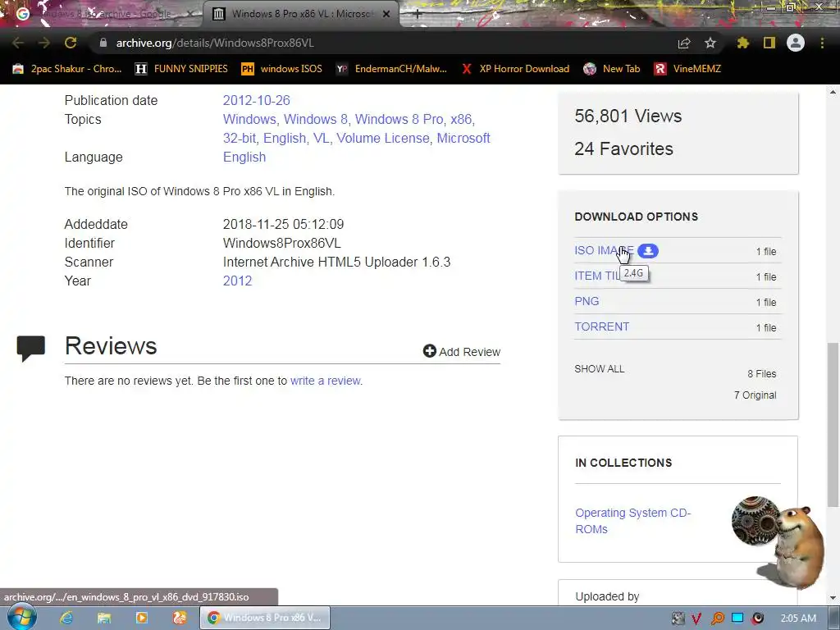Open the new tab plus button
Screen dimensions: 840x630
418,15
